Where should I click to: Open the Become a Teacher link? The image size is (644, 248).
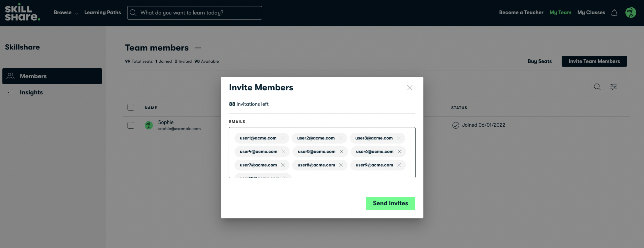tap(521, 12)
